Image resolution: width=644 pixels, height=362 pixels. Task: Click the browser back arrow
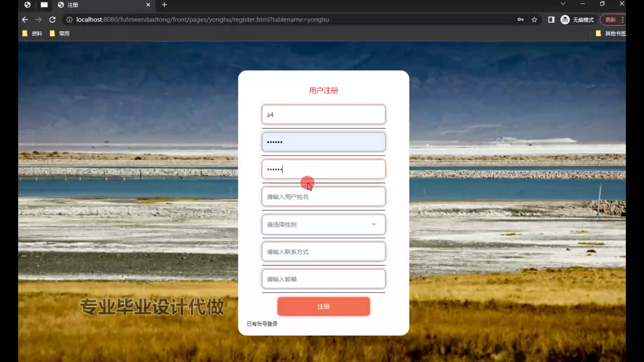coord(25,20)
